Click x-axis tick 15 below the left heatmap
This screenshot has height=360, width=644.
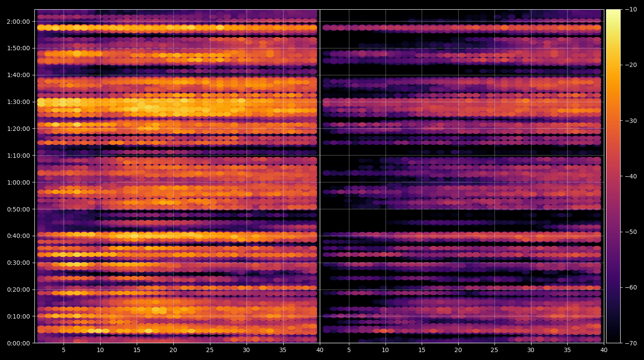(137, 350)
